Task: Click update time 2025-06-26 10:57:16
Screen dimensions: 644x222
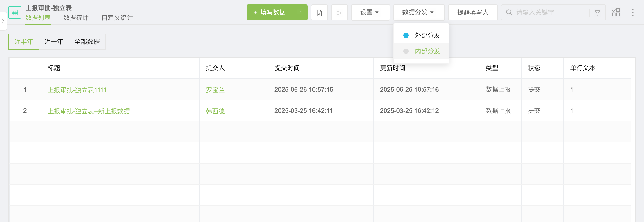Action: [409, 90]
